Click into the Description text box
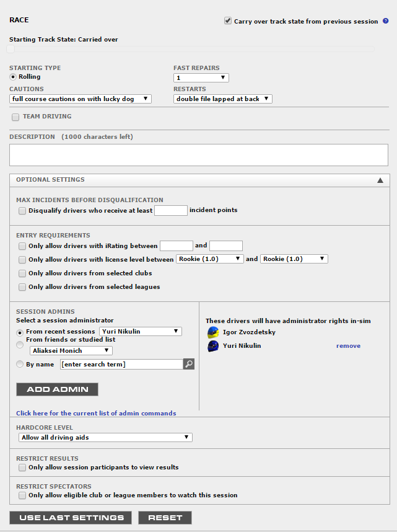Screen dimensions: 397x532 click(x=198, y=155)
